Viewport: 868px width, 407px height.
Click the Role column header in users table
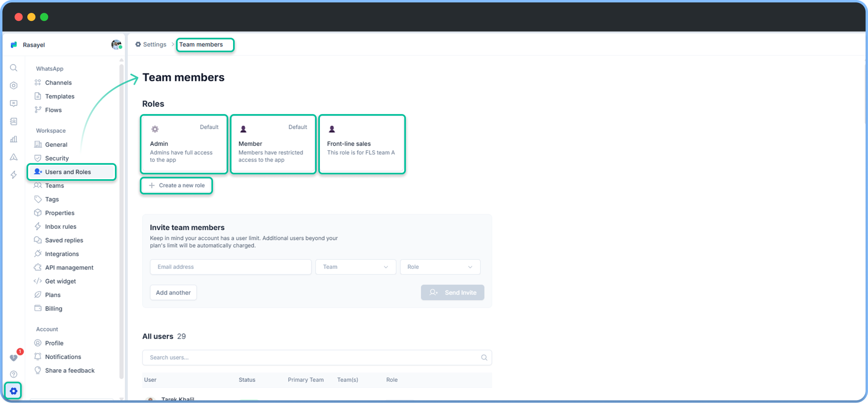point(392,380)
